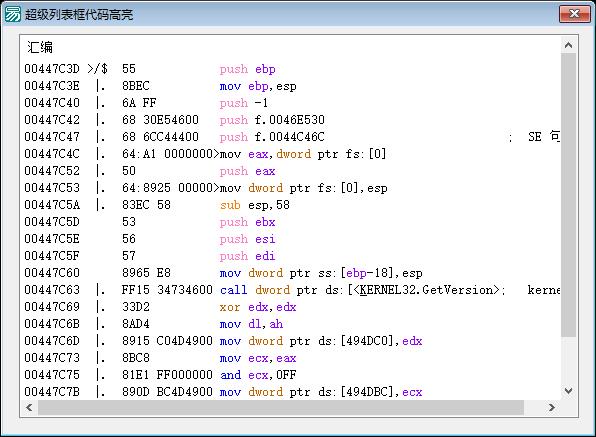The width and height of the screenshot is (596, 437).
Task: Select the push ebx row
Action: coord(291,222)
